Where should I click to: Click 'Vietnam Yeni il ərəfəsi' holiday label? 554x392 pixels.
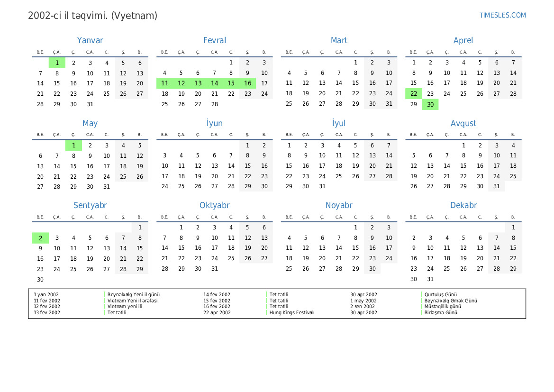133,301
